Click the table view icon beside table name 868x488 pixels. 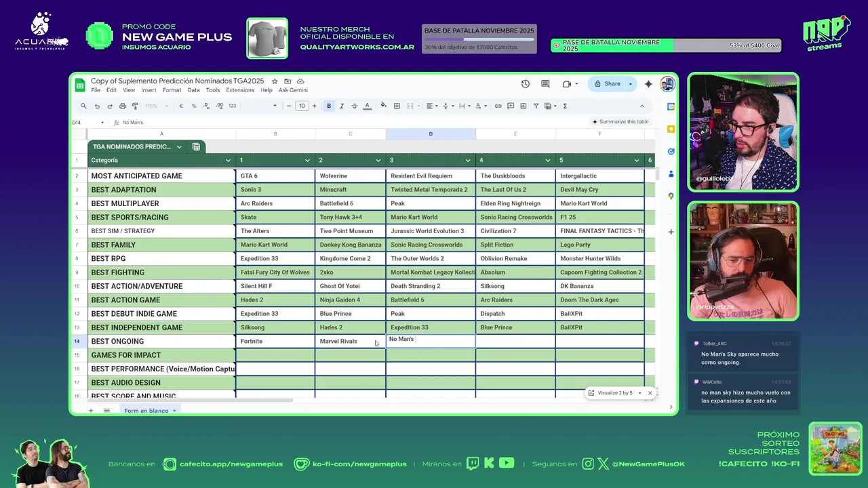[196, 146]
